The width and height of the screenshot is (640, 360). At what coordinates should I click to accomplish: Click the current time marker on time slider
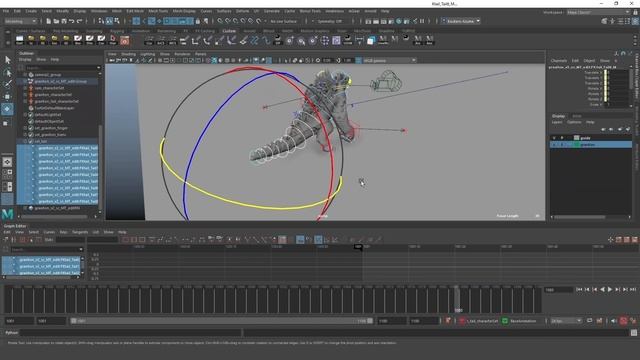[458, 299]
